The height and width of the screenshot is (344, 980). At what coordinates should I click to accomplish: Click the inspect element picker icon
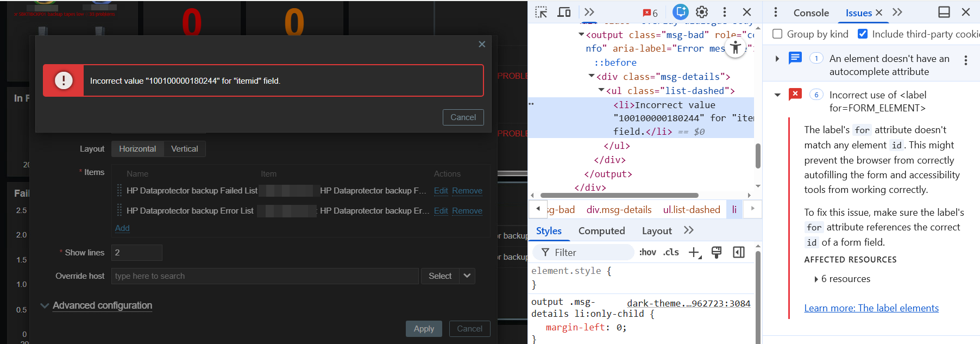point(541,12)
